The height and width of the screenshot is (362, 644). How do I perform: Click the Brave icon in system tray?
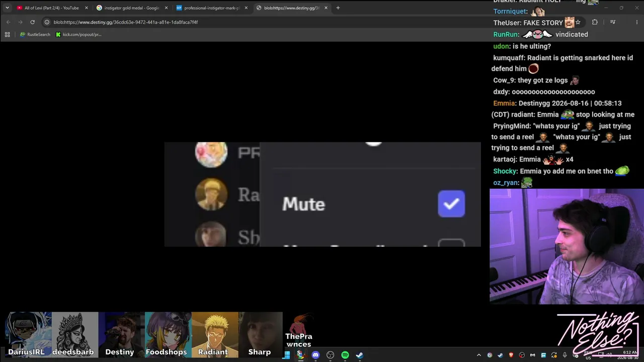click(511, 355)
